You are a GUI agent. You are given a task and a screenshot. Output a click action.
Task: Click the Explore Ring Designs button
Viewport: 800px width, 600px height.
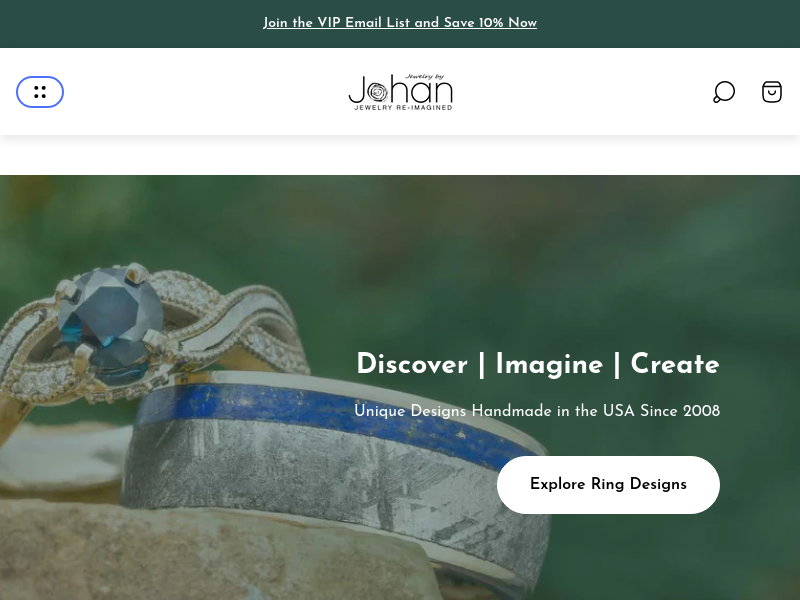pos(608,485)
